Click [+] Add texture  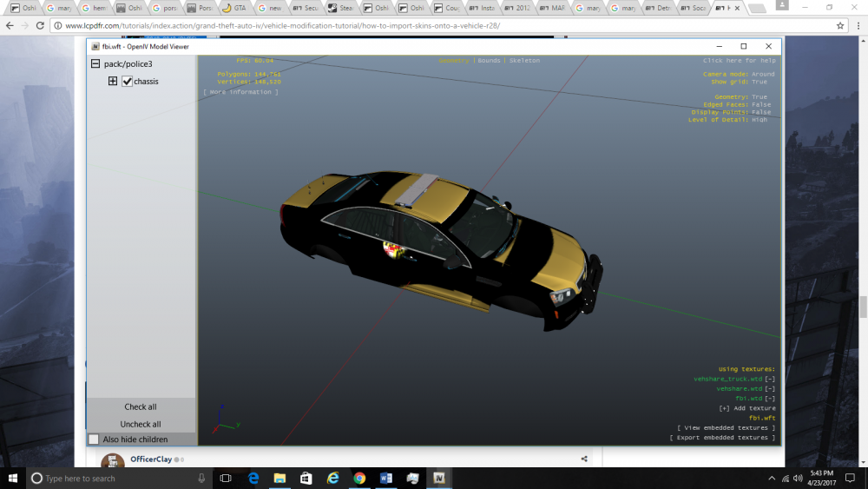click(746, 408)
